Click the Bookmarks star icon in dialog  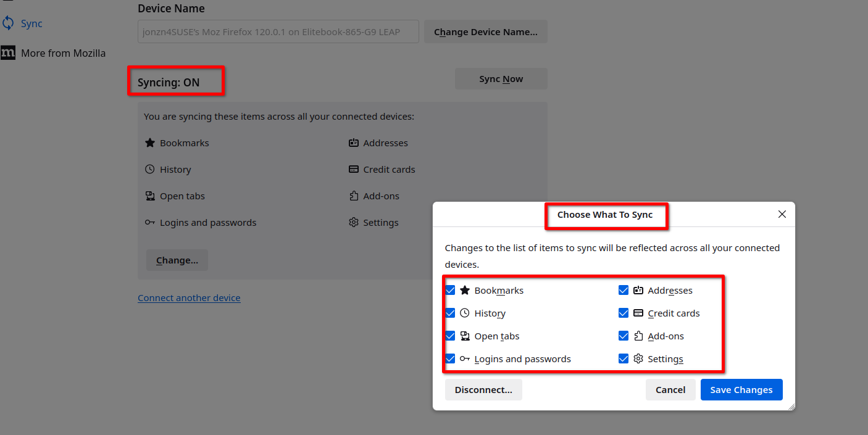pyautogui.click(x=465, y=290)
